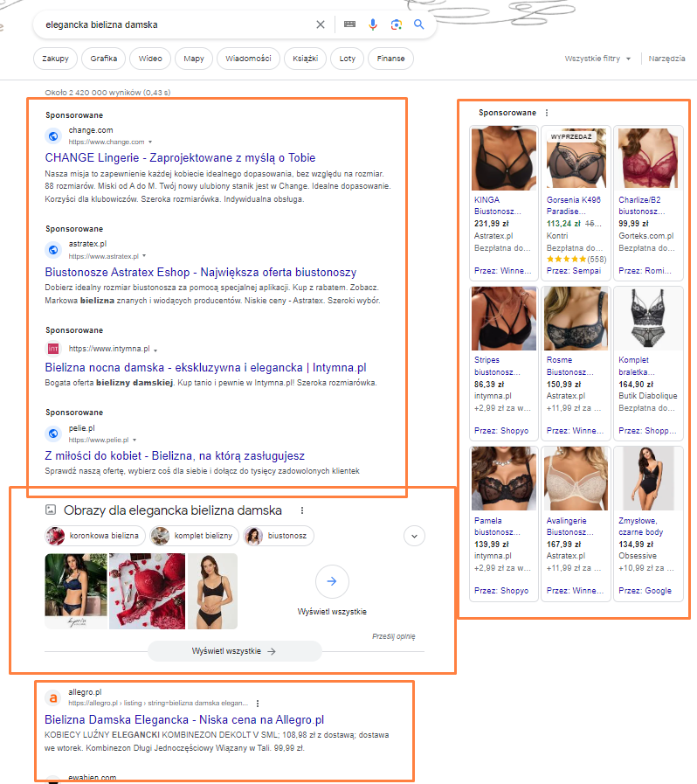Open the Bielizna Damska Elegancka Allegro.pl result
This screenshot has width=697, height=784.
(184, 719)
